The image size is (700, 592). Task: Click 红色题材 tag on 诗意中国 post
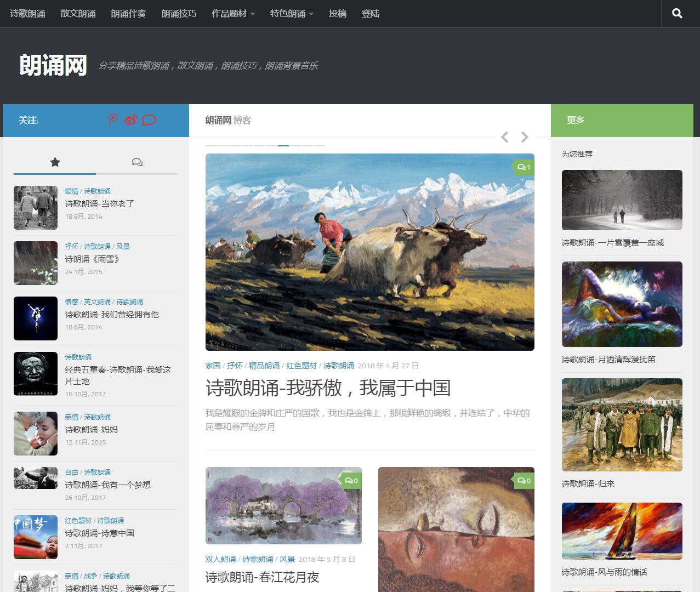[x=78, y=520]
